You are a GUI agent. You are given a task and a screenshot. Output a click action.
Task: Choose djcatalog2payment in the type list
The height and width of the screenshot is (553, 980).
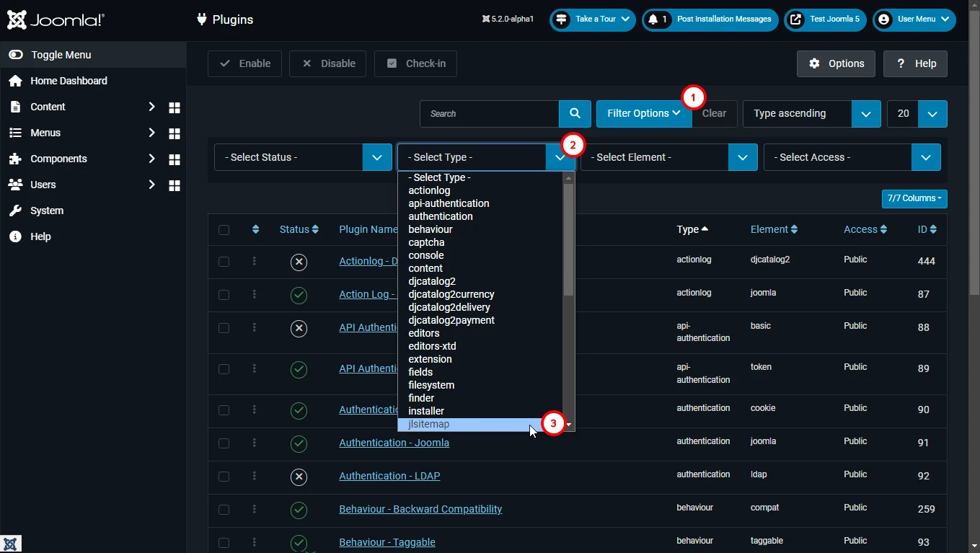coord(480,320)
